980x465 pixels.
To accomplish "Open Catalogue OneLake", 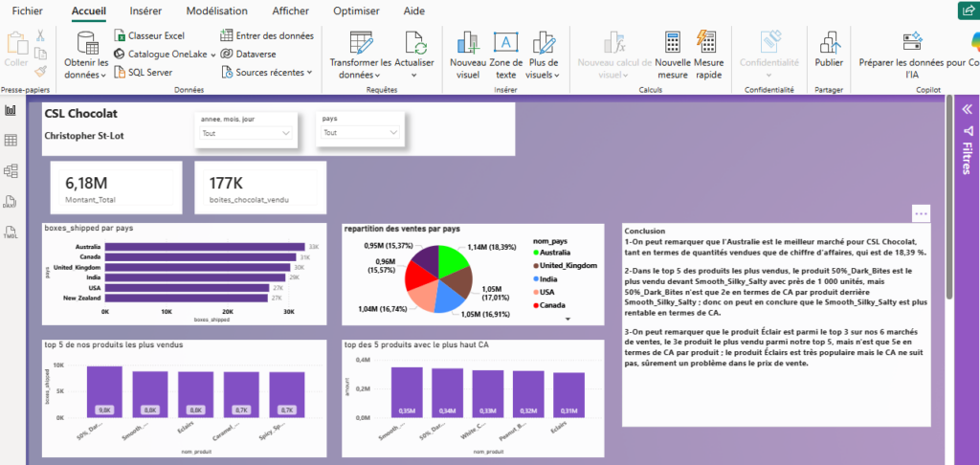I will coord(165,55).
